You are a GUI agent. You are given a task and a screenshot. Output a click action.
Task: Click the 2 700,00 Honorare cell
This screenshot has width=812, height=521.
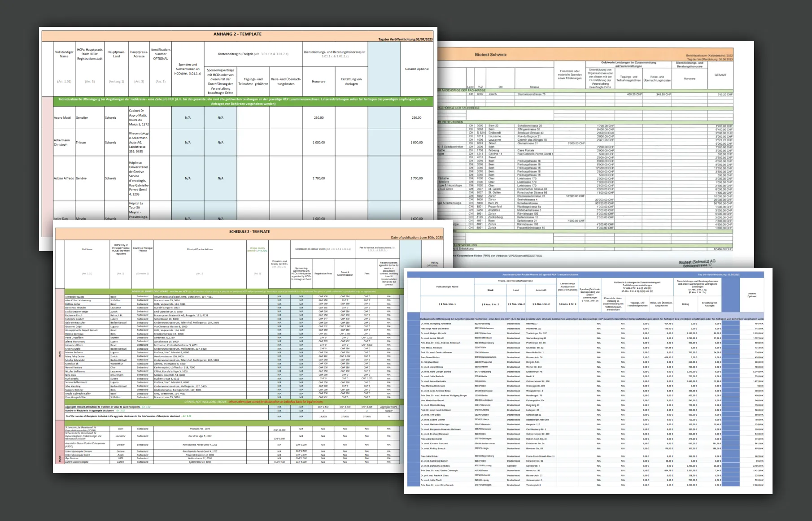point(319,178)
